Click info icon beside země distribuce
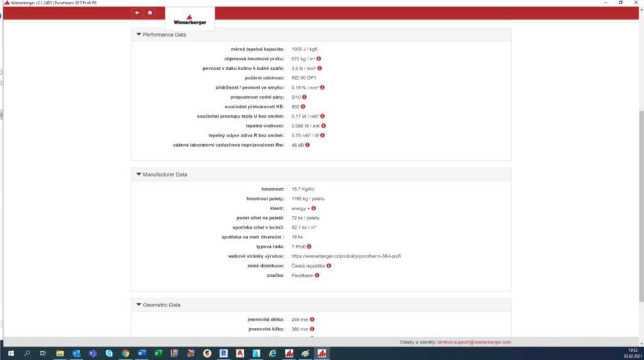 tap(329, 266)
